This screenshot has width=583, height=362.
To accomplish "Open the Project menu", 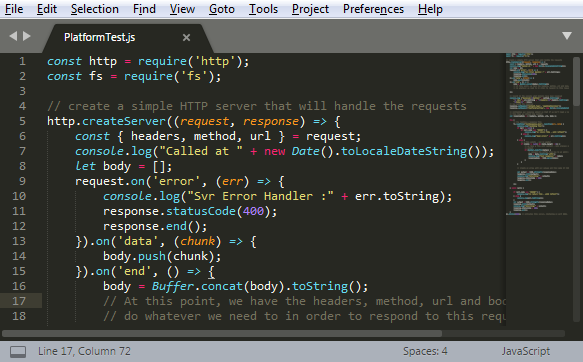I will [310, 9].
